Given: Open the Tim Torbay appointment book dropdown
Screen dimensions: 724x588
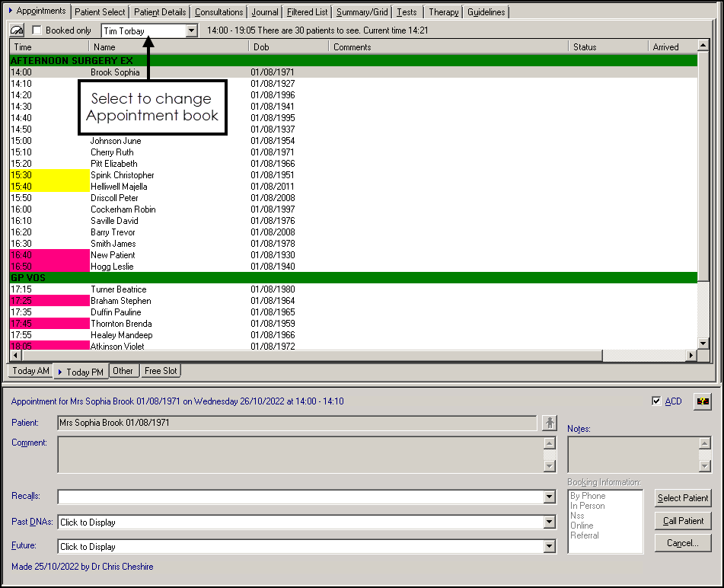Looking at the screenshot, I should click(x=191, y=31).
